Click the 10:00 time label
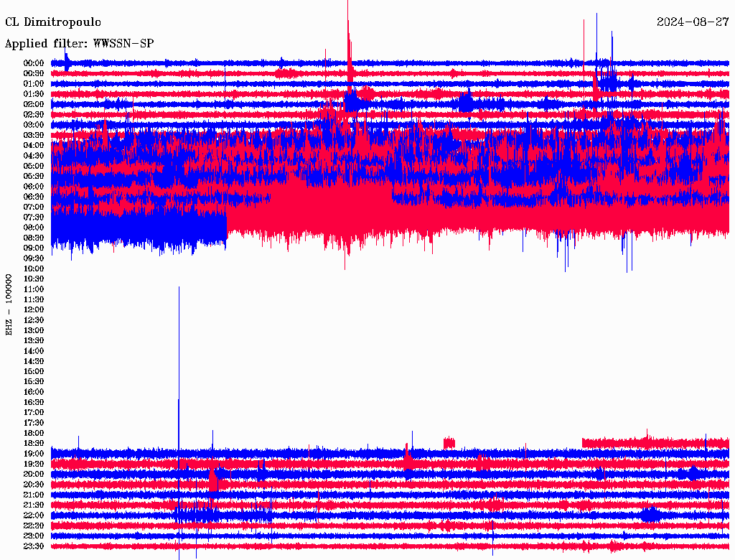 coord(34,269)
